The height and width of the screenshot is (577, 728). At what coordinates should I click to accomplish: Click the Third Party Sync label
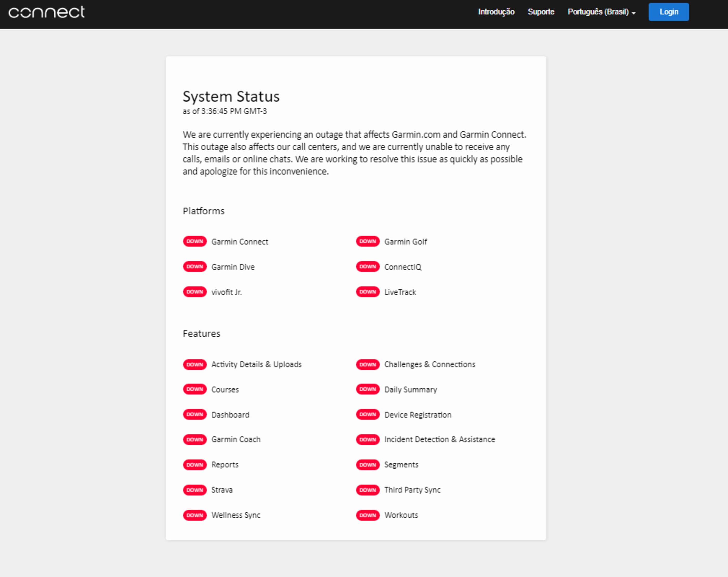point(412,490)
